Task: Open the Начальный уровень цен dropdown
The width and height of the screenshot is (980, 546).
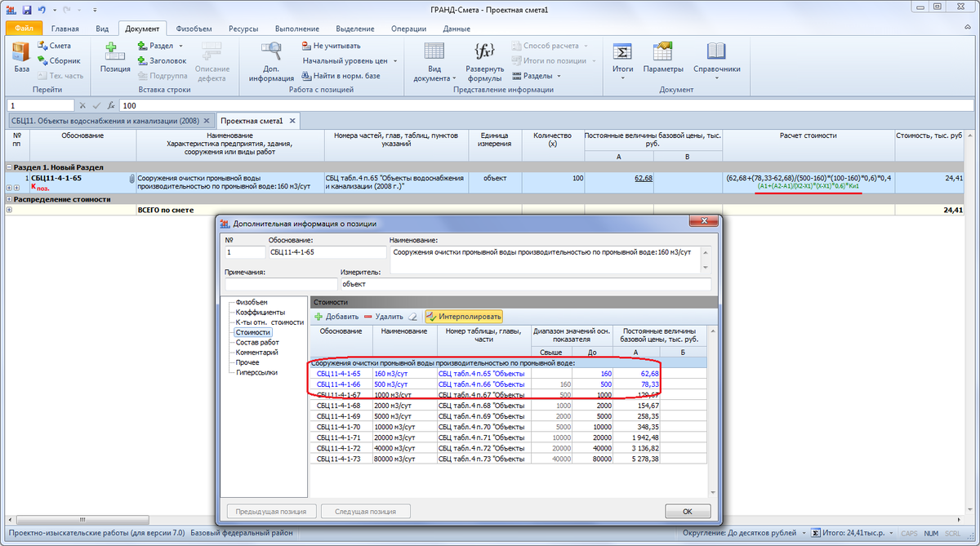Action: tap(349, 61)
